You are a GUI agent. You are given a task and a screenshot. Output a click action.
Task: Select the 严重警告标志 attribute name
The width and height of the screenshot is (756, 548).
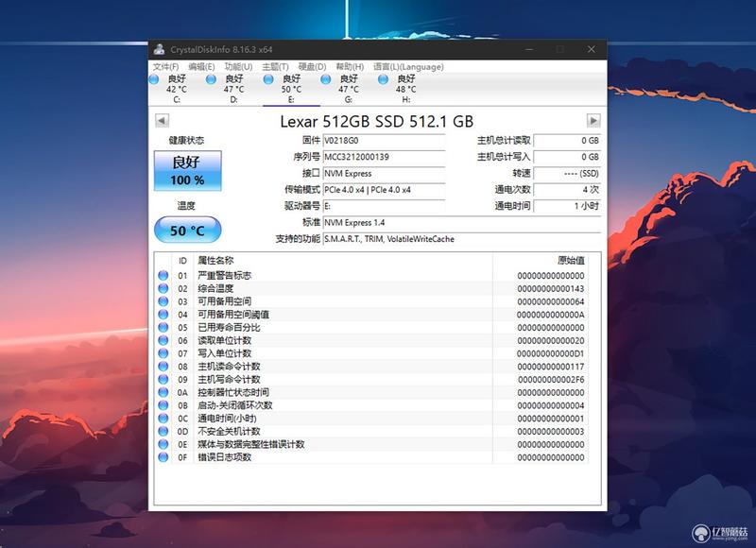pos(225,276)
